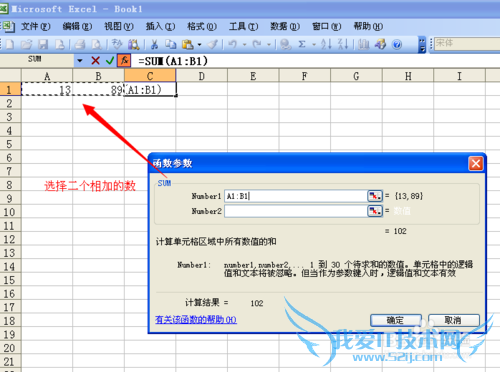Select column D header
This screenshot has width=500, height=372.
point(202,76)
